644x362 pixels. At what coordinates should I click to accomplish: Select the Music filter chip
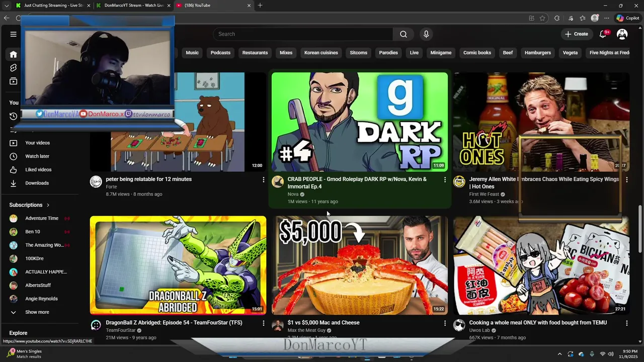(x=192, y=53)
